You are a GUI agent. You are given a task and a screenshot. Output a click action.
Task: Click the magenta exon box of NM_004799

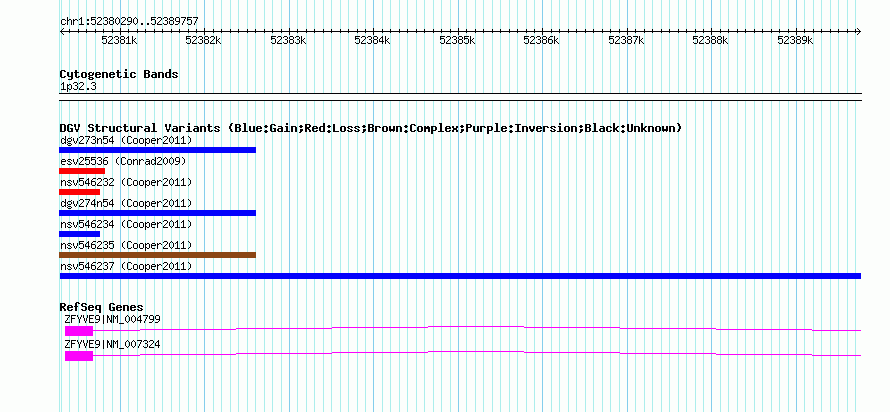(x=79, y=330)
